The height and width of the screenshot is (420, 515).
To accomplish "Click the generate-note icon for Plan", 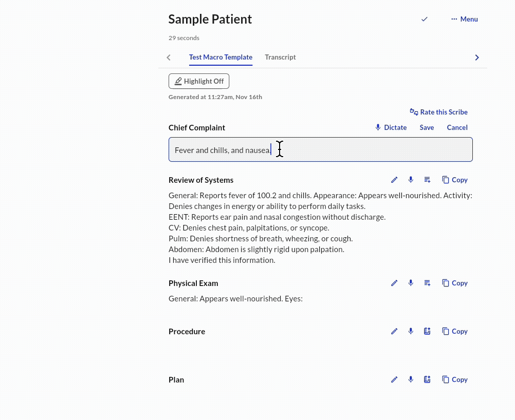I will click(x=427, y=379).
